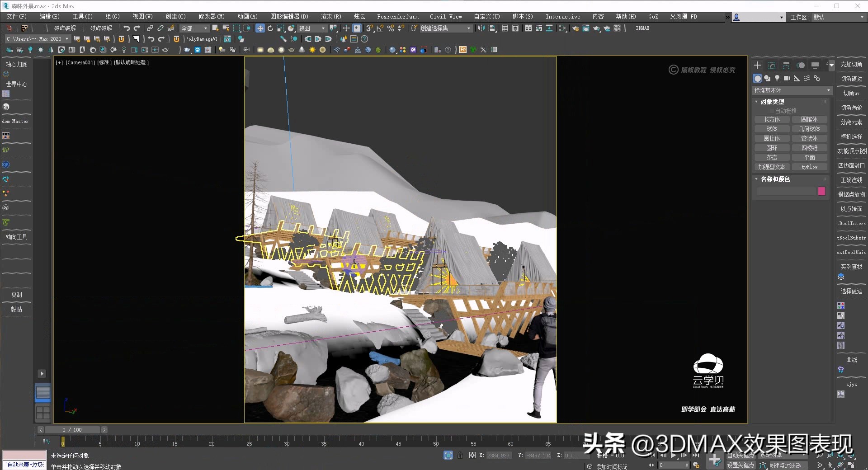Click the pink object color swatch
The width and height of the screenshot is (868, 470).
pos(821,191)
